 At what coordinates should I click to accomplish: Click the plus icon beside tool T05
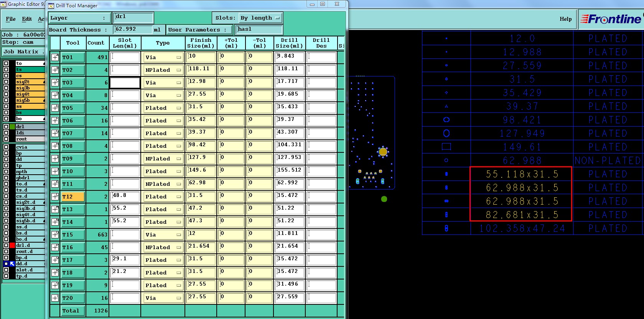[x=55, y=108]
